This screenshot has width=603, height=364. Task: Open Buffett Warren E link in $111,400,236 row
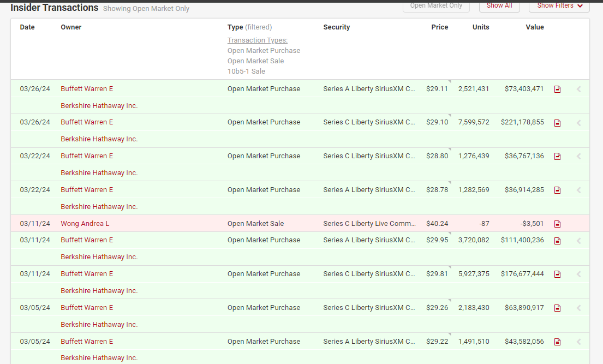click(87, 240)
